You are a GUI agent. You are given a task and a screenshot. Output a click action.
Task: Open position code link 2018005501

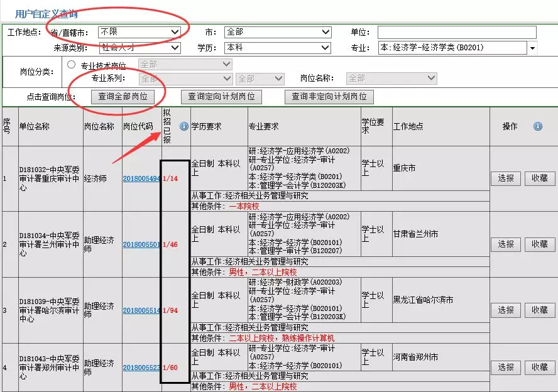click(142, 244)
